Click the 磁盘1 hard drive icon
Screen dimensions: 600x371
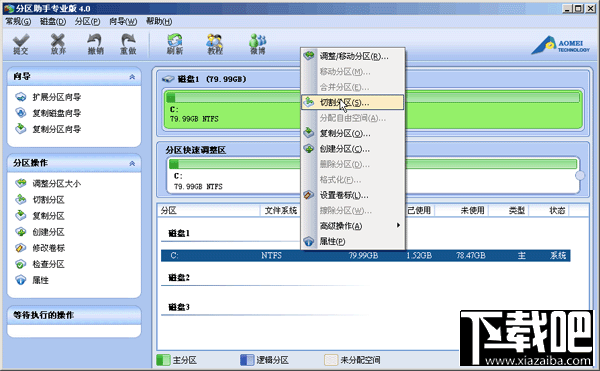[168, 79]
